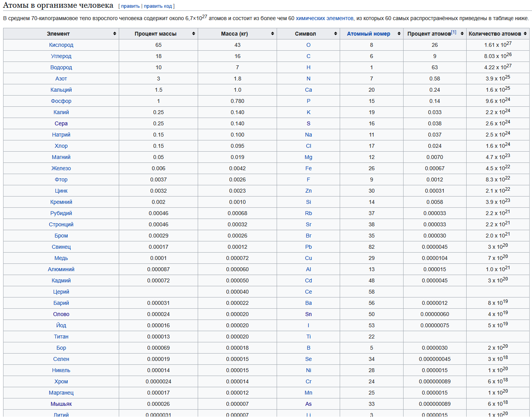Open the Стронций element link
This screenshot has height=417, width=532.
61,224
